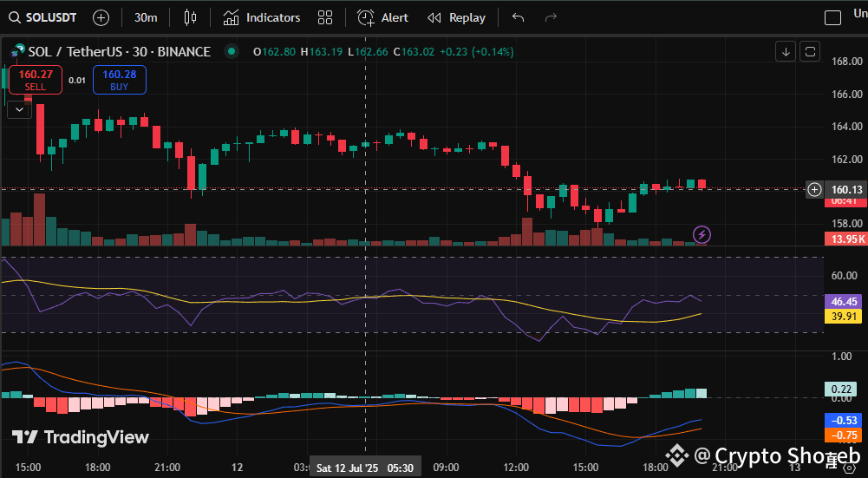Click the blue 160.28 BUY button
The width and height of the screenshot is (868, 478).
tap(119, 80)
